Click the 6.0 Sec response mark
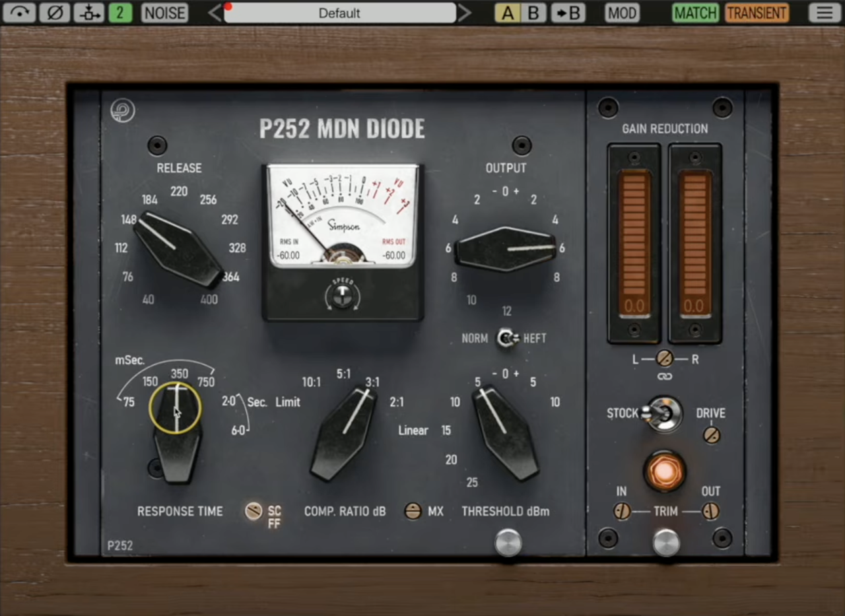845x616 pixels. (238, 430)
